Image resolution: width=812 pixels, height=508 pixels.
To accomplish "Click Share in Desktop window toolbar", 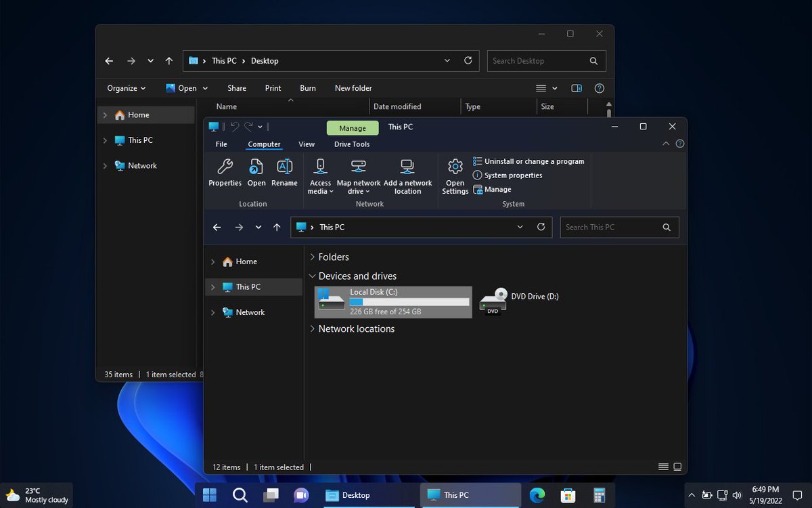I will pyautogui.click(x=237, y=88).
